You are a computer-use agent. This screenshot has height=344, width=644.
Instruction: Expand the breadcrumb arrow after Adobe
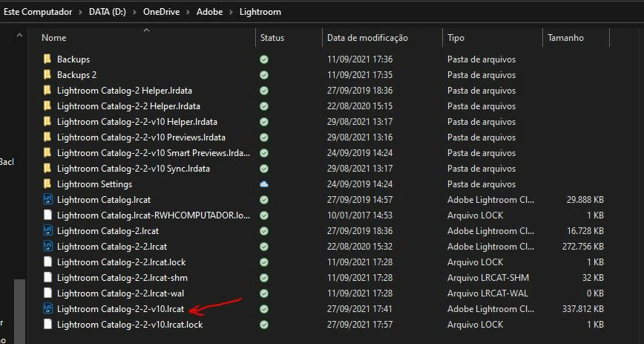[x=231, y=13]
